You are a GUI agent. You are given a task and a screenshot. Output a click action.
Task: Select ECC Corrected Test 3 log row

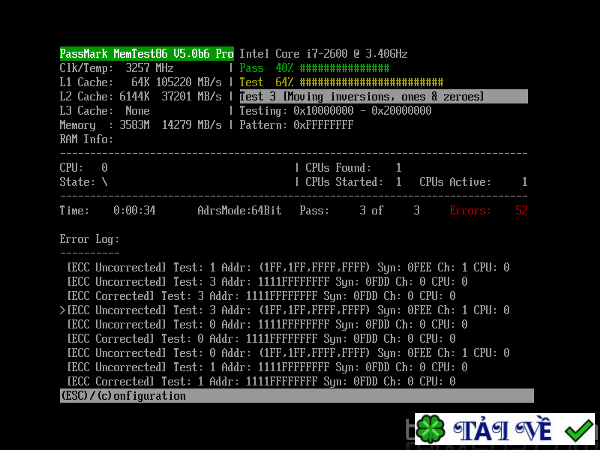(261, 296)
